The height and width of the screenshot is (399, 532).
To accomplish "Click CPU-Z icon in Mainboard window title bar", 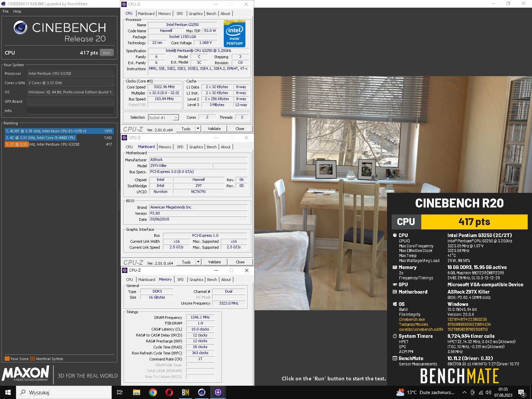I will pos(124,138).
